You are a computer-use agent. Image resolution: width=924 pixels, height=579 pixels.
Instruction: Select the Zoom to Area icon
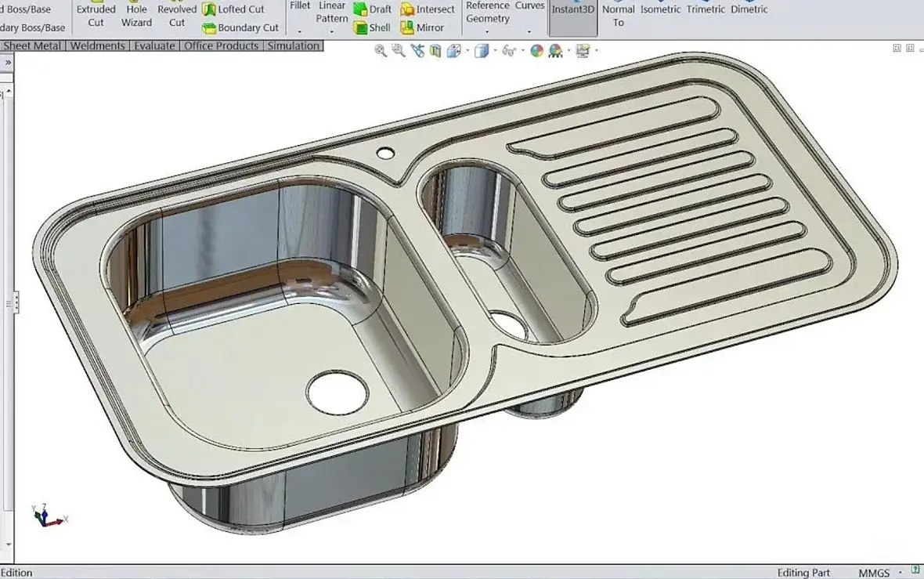399,51
